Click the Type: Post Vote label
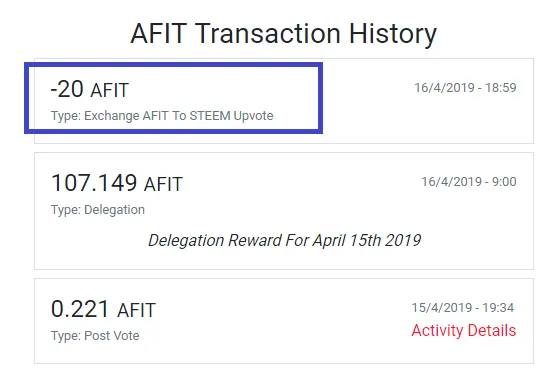Viewport: 551px width, 370px height. (x=95, y=336)
